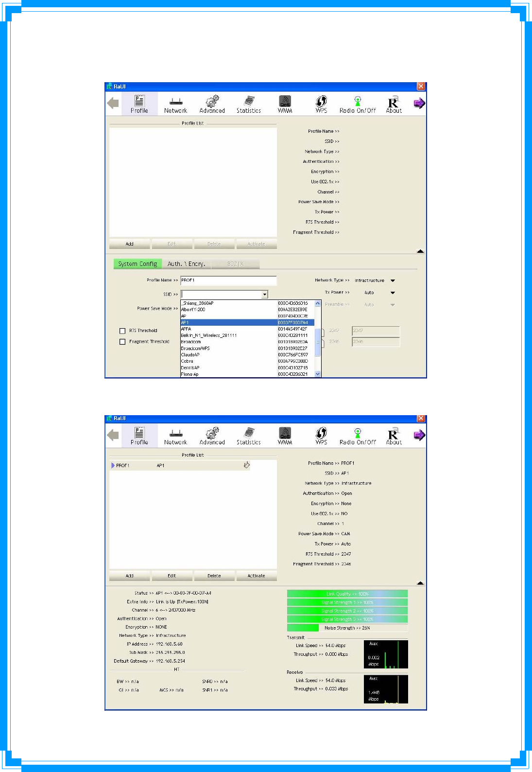Switch to Auth. \ Encry. tab
This screenshot has width=532, height=772.
[x=186, y=264]
